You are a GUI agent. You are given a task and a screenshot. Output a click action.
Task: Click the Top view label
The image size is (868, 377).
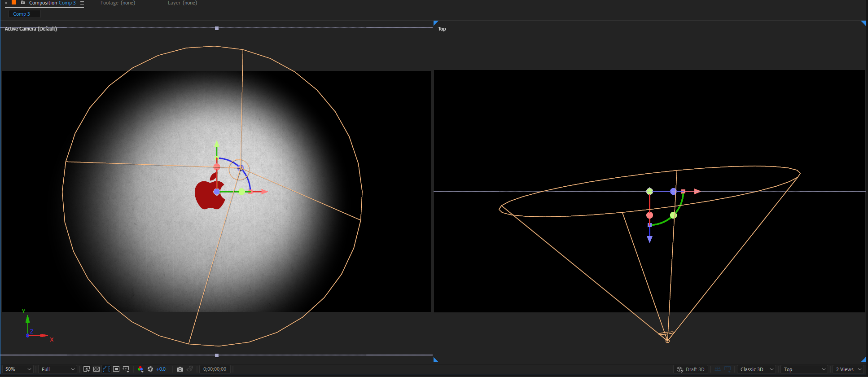(442, 29)
